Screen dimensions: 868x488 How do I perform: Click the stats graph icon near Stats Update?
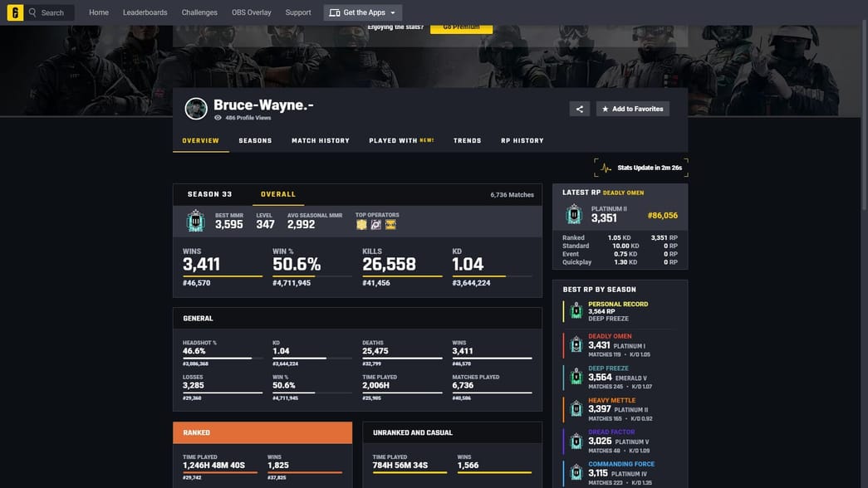coord(607,166)
